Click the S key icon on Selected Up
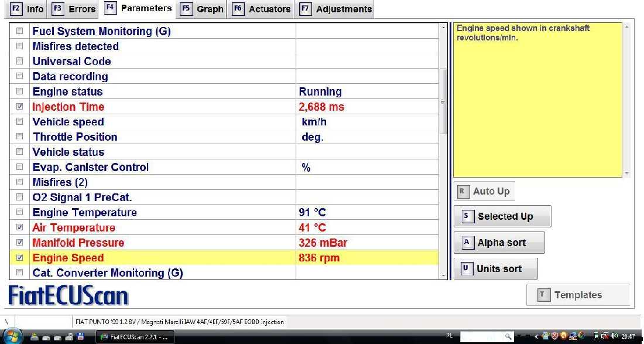 coord(467,216)
